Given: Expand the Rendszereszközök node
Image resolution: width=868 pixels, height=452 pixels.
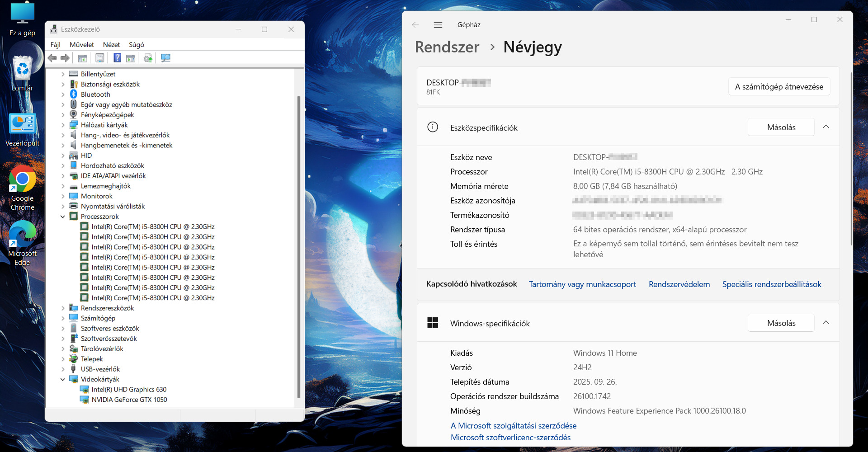Looking at the screenshot, I should 63,308.
